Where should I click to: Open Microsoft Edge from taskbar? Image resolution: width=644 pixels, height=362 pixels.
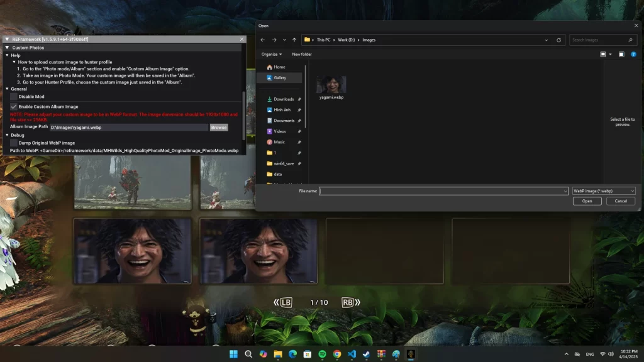pyautogui.click(x=293, y=354)
